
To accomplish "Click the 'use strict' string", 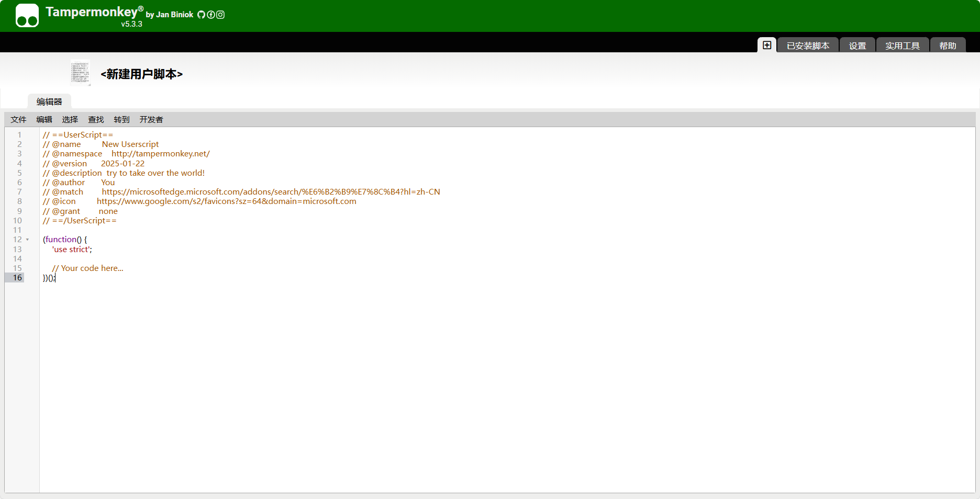I will 72,249.
